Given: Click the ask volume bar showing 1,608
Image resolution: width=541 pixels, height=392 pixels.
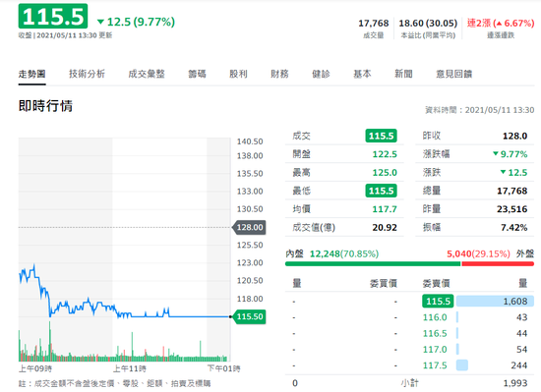Looking at the screenshot, I should pyautogui.click(x=495, y=301).
